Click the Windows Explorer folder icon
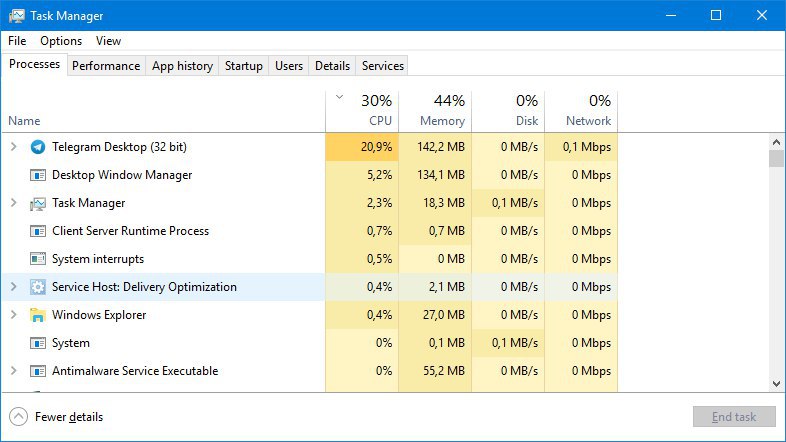 click(38, 315)
